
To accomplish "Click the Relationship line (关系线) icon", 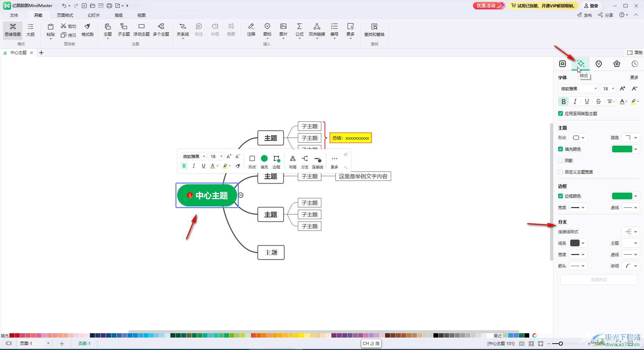I will click(182, 30).
